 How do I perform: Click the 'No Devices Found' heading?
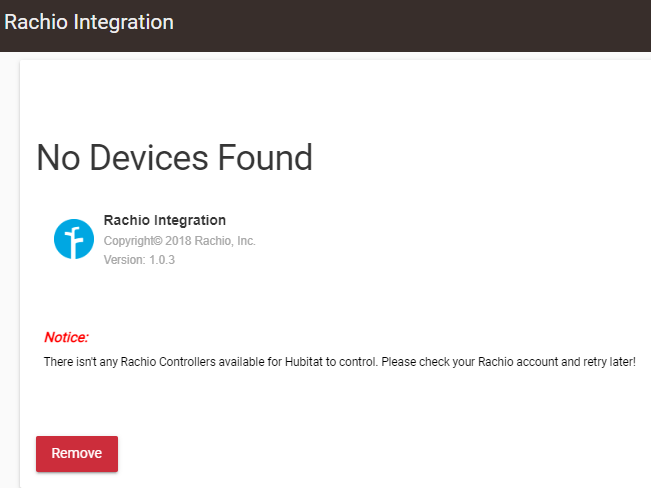pyautogui.click(x=174, y=157)
